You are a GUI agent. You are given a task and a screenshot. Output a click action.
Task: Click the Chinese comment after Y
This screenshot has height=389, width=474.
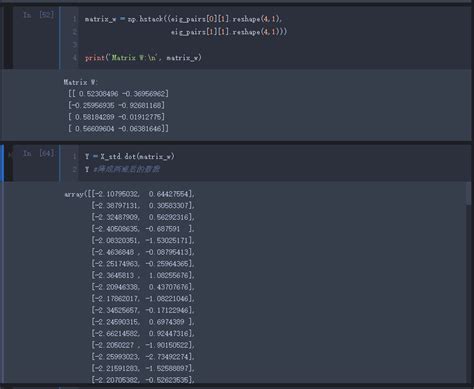coord(126,169)
